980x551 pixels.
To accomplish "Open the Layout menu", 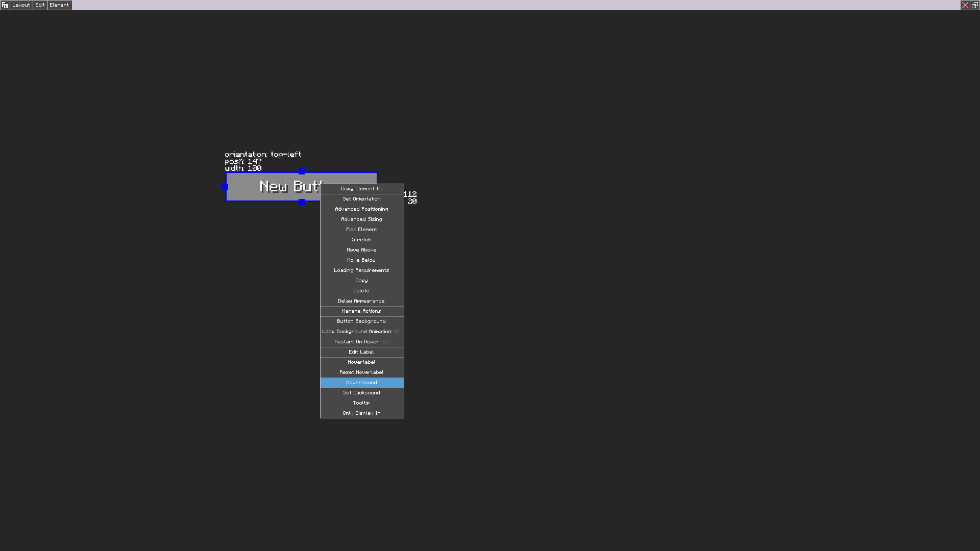I will (x=21, y=5).
